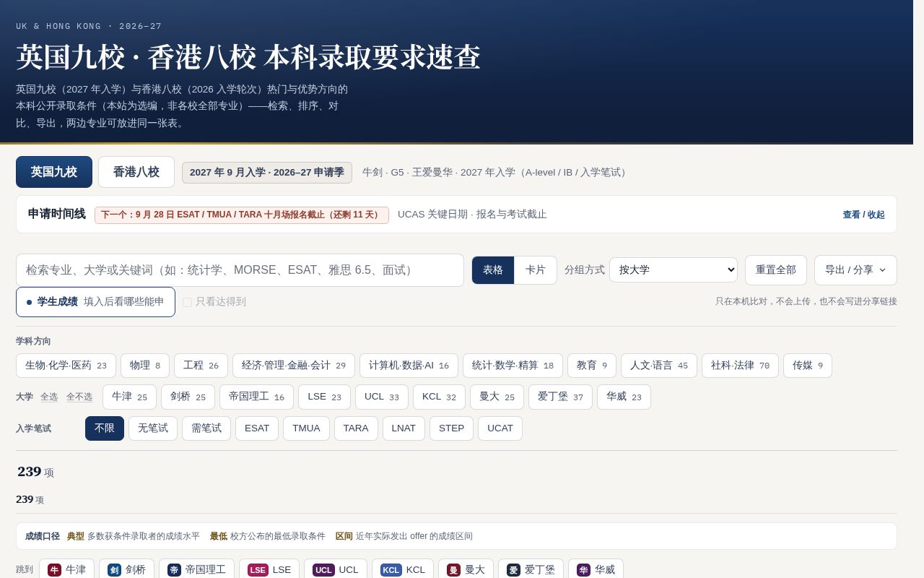This screenshot has height=578, width=924.
Task: Jump to 牛津 via its red badge icon
Action: click(55, 570)
